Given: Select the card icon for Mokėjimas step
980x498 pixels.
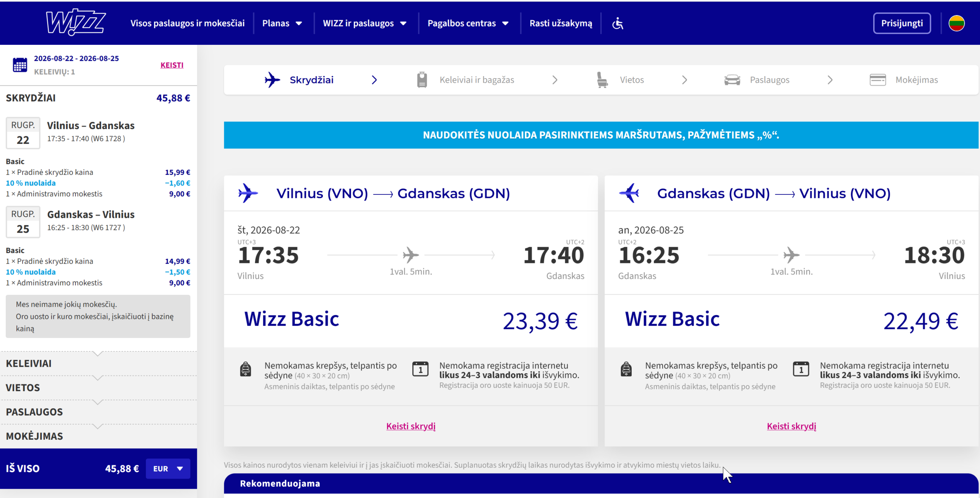Looking at the screenshot, I should tap(877, 80).
